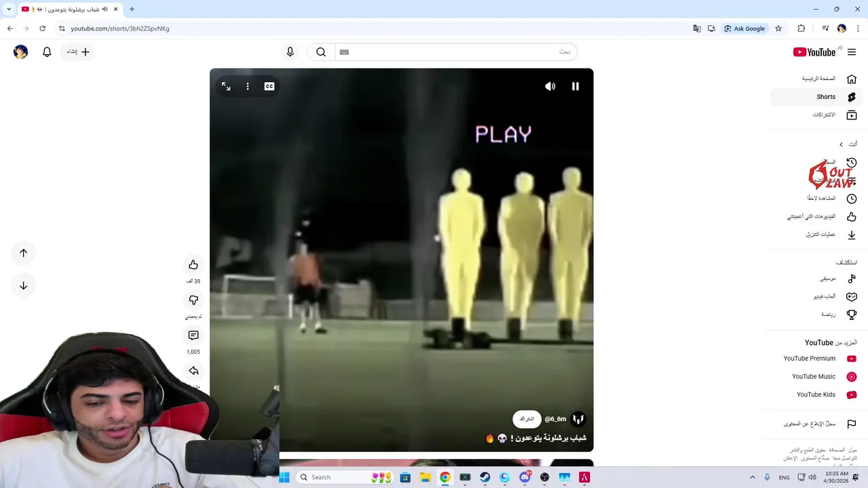The height and width of the screenshot is (488, 868).
Task: Click the taskbar Search box
Action: pyautogui.click(x=346, y=477)
